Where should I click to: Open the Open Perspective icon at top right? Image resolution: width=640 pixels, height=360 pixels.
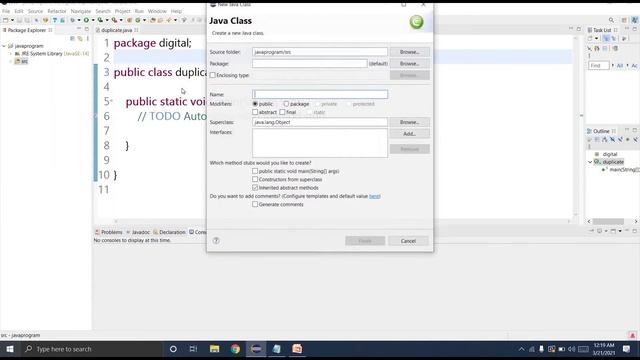coord(624,20)
